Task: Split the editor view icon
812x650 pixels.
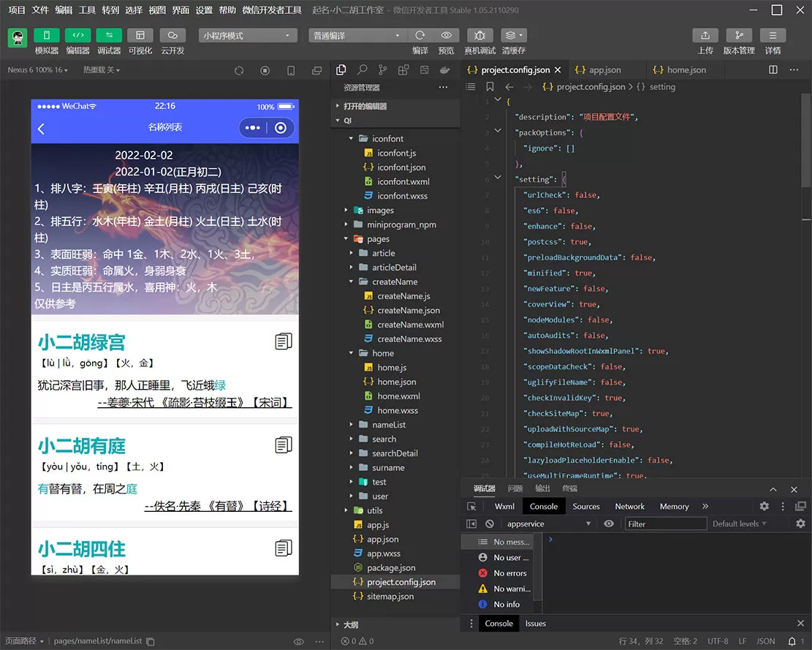Action: [x=773, y=70]
